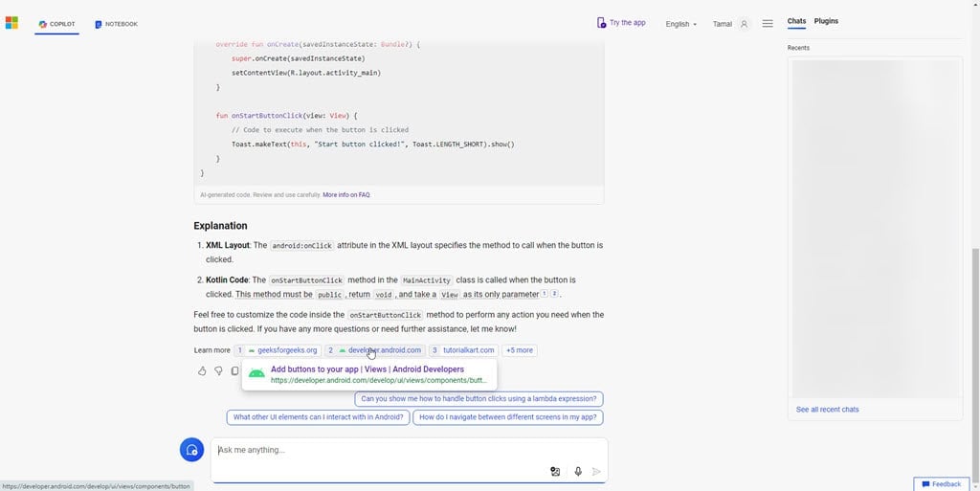The width and height of the screenshot is (980, 491).
Task: Select the Chats tab
Action: (x=796, y=21)
